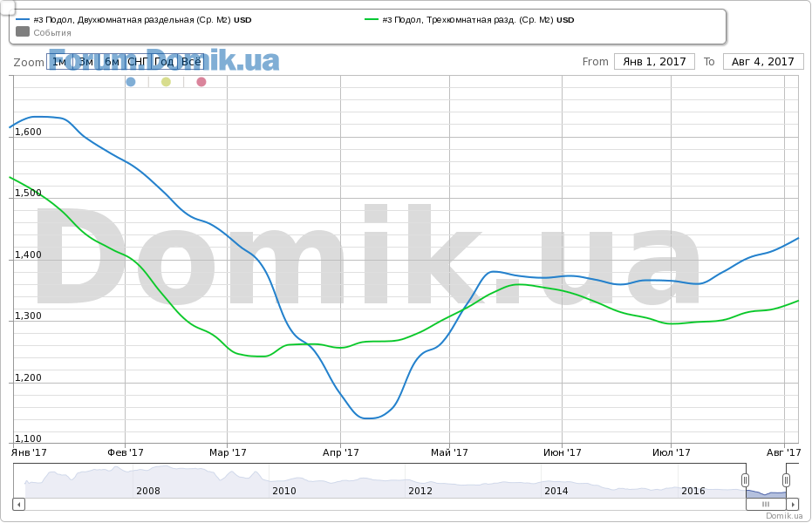
Task: Click the To date field
Action: point(762,62)
